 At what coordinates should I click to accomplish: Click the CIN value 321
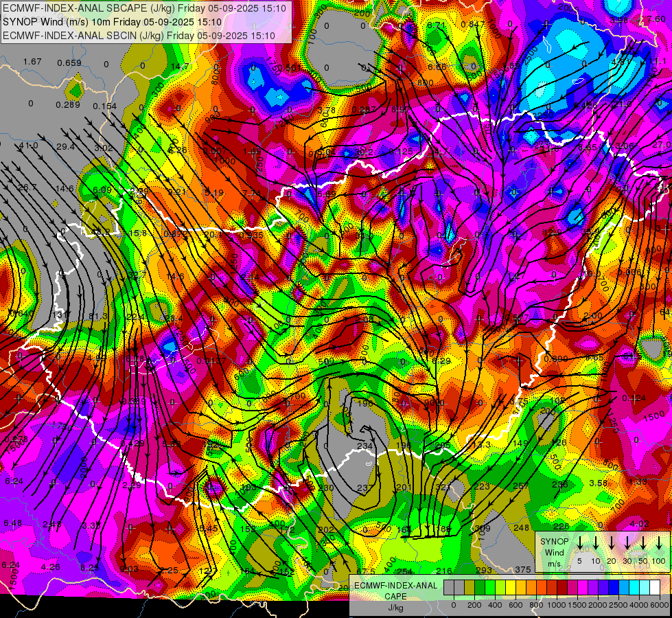click(x=443, y=488)
